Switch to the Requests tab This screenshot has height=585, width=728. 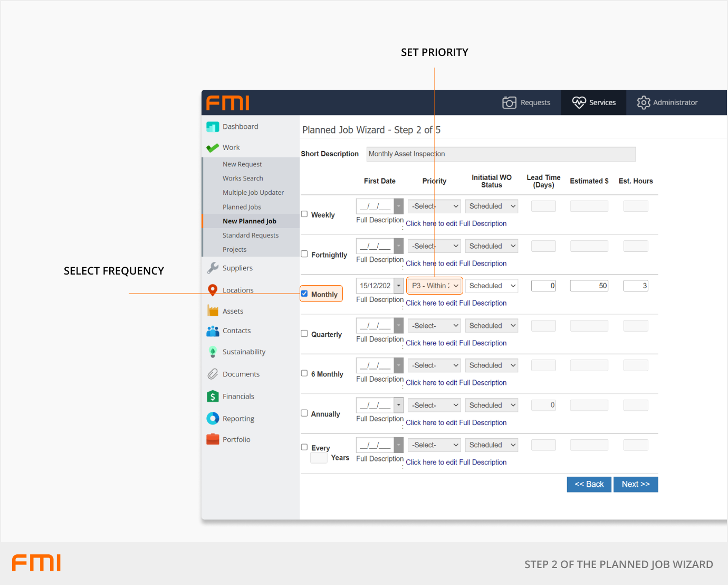click(526, 102)
